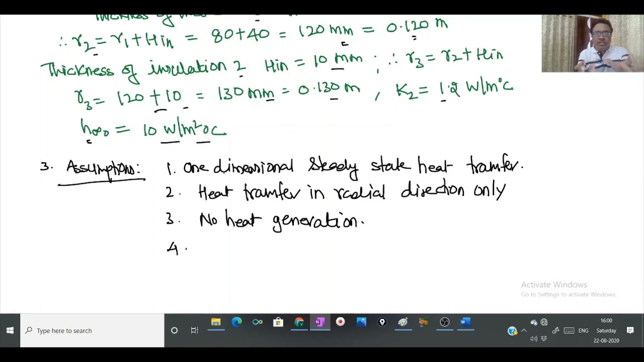The width and height of the screenshot is (644, 362).
Task: Expand hidden system tray icons
Action: point(524,330)
